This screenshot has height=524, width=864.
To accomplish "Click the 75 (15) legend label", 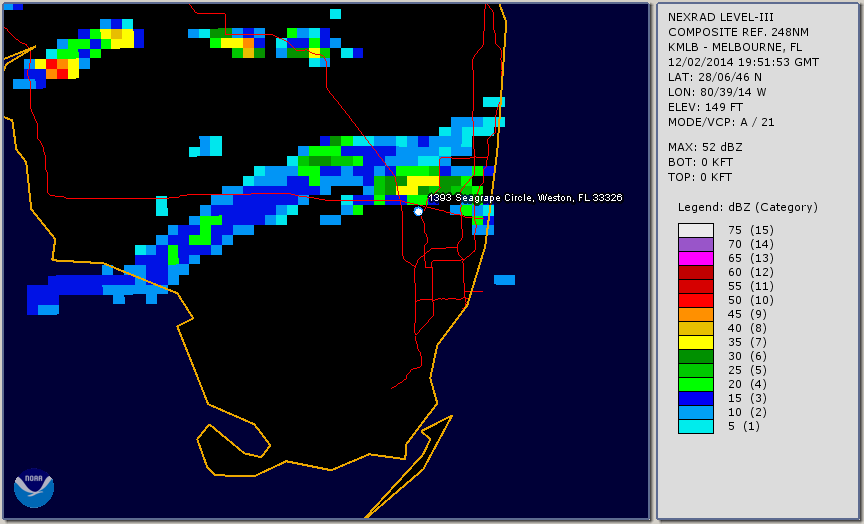I will (x=750, y=230).
